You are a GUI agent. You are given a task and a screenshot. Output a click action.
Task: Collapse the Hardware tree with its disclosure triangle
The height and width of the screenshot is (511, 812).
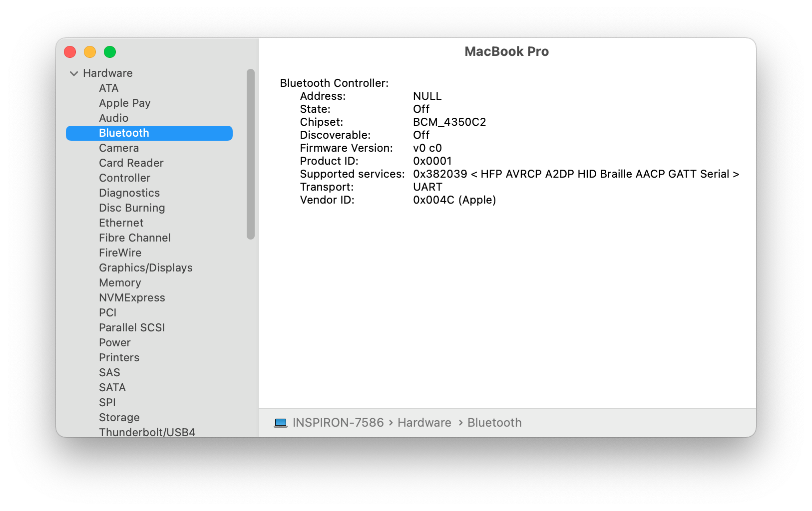click(73, 73)
